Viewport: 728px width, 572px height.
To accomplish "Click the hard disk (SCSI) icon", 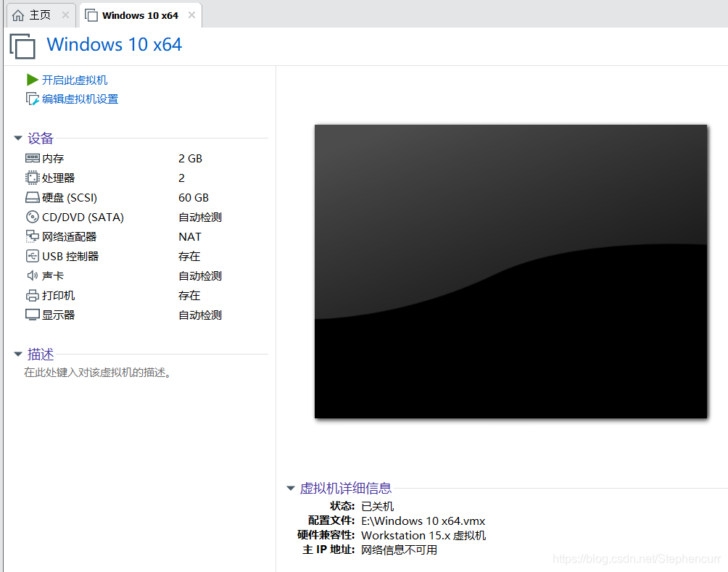I will [32, 198].
